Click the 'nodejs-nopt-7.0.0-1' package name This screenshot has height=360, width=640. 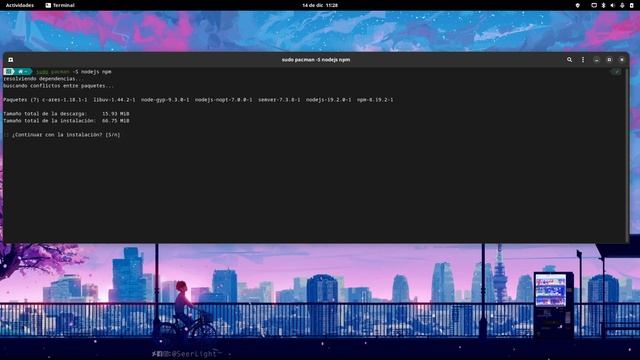(223, 100)
